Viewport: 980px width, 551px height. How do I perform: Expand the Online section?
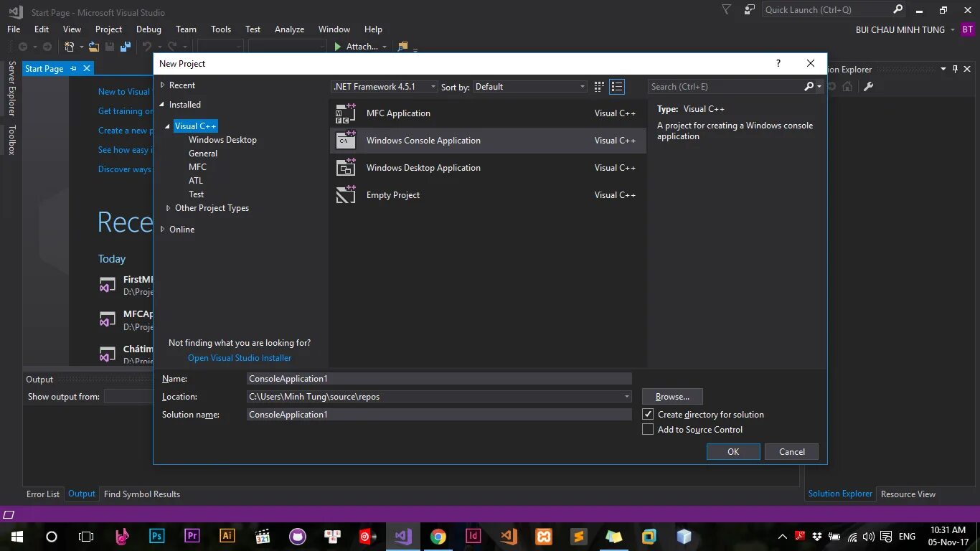(x=163, y=230)
